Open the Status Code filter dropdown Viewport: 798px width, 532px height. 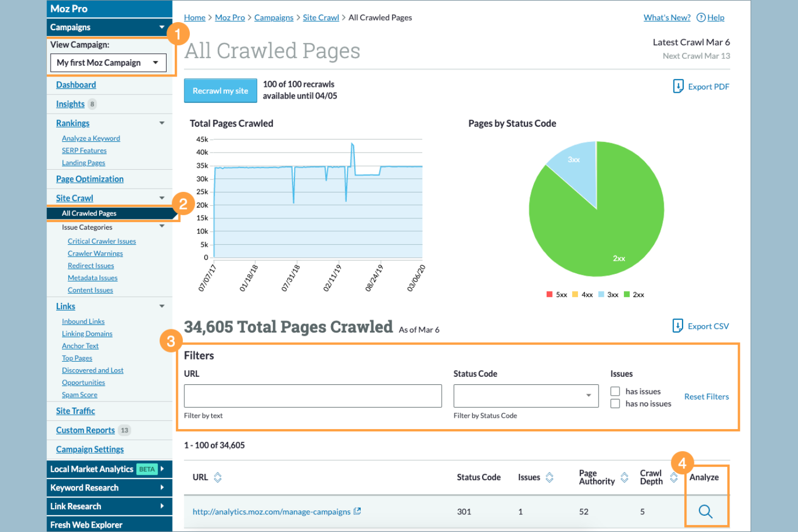[x=526, y=396]
